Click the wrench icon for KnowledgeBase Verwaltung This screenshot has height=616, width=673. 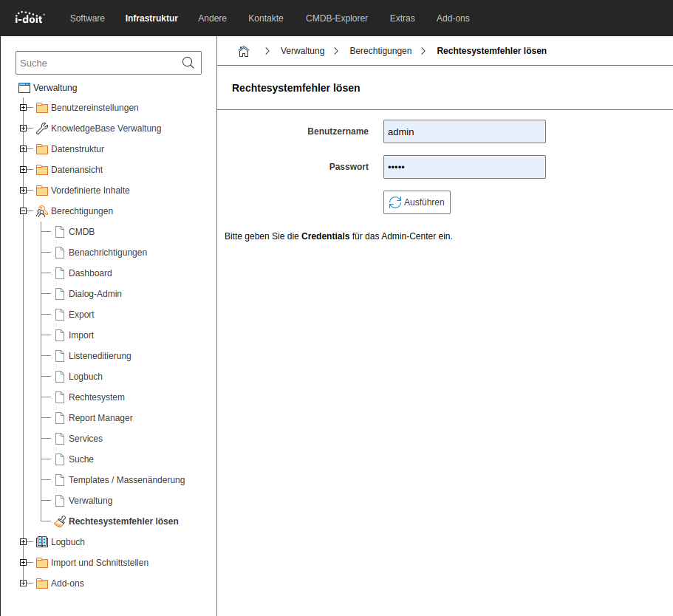pos(42,129)
